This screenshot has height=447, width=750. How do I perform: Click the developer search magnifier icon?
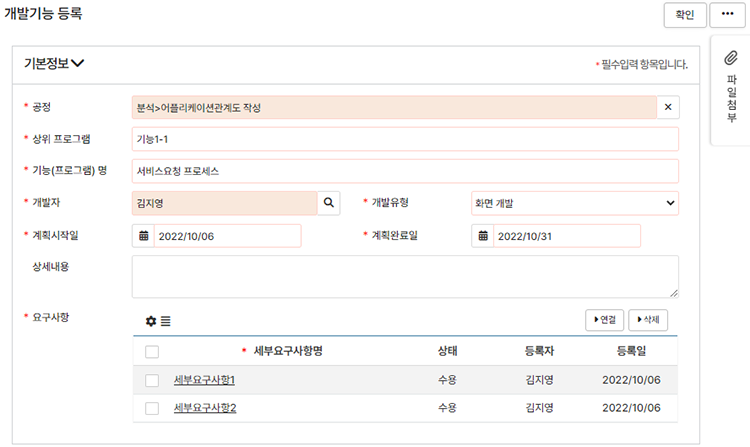coord(329,204)
